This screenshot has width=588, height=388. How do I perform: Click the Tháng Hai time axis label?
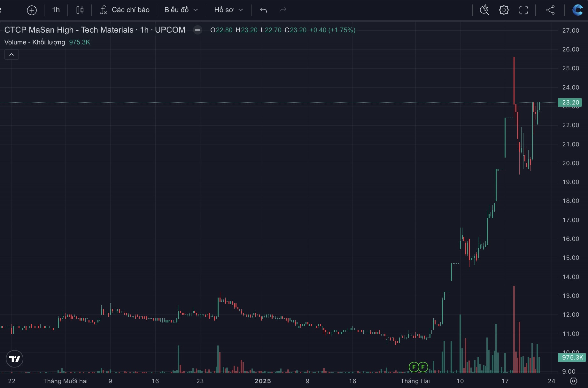coord(415,381)
